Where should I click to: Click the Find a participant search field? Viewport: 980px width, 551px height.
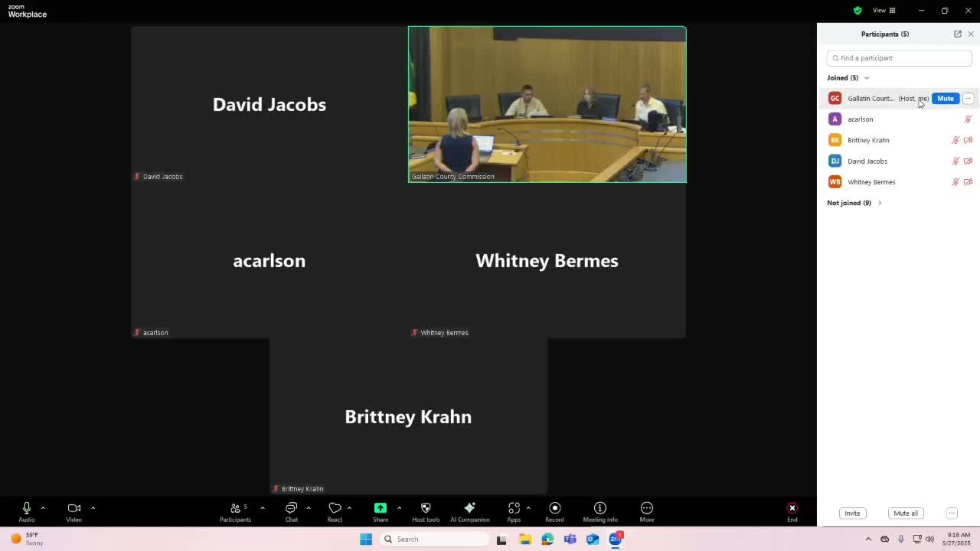click(x=900, y=58)
